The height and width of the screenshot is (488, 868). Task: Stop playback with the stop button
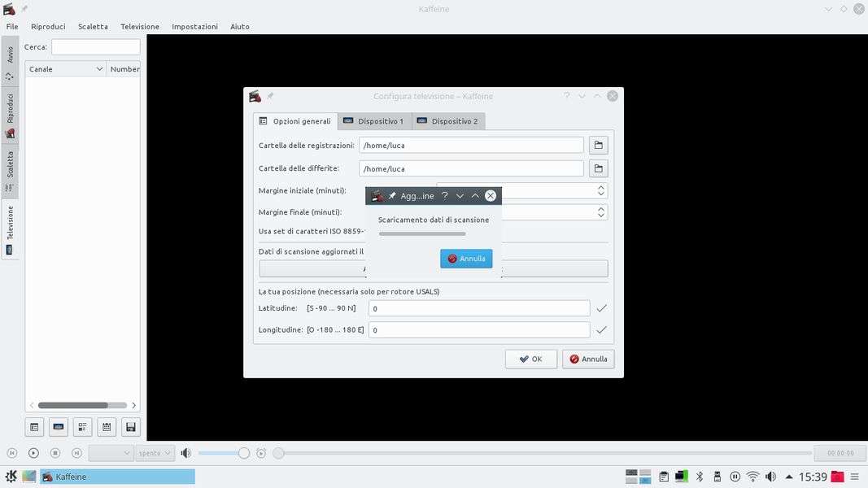tap(55, 452)
